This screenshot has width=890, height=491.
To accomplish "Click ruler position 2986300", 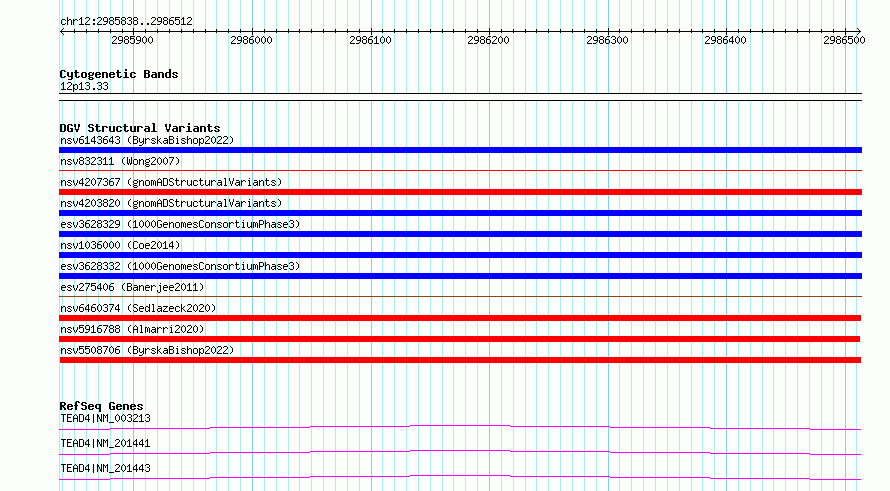I will click(608, 40).
